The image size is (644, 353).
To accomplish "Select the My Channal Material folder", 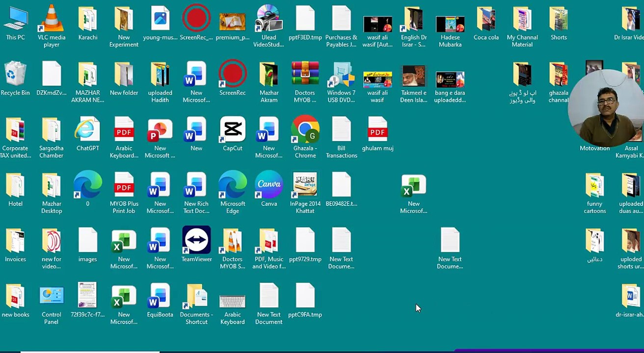I will [x=522, y=27].
